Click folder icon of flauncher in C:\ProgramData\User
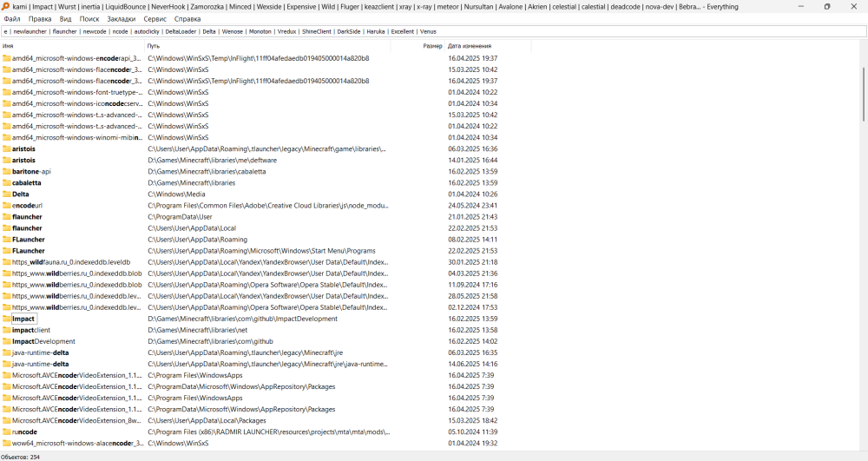 (7, 217)
